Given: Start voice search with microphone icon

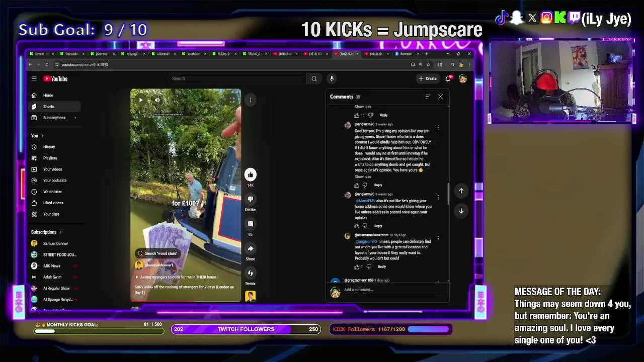Looking at the screenshot, I should pyautogui.click(x=332, y=78).
